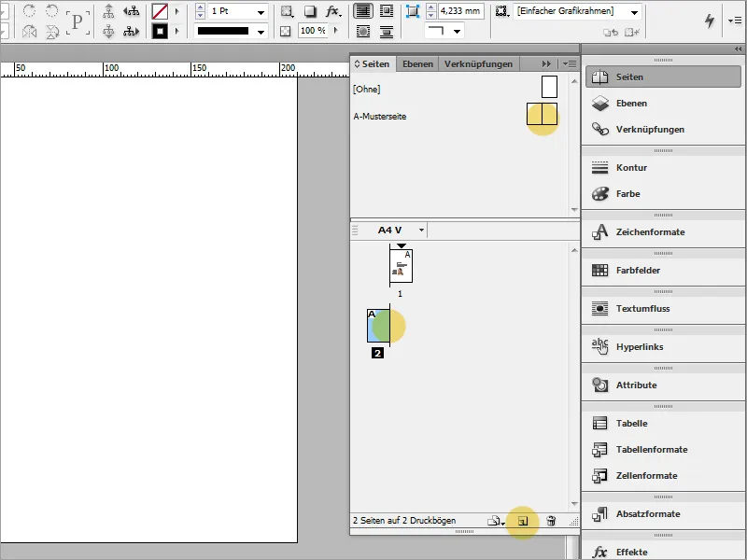Image resolution: width=747 pixels, height=560 pixels.
Task: Open the opacity slider arrow
Action: (x=336, y=31)
